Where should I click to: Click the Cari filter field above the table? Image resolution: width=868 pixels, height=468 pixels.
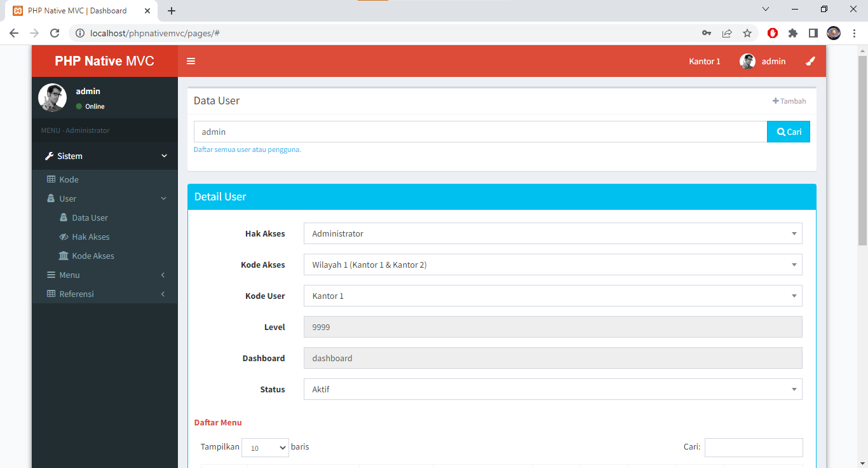[754, 448]
